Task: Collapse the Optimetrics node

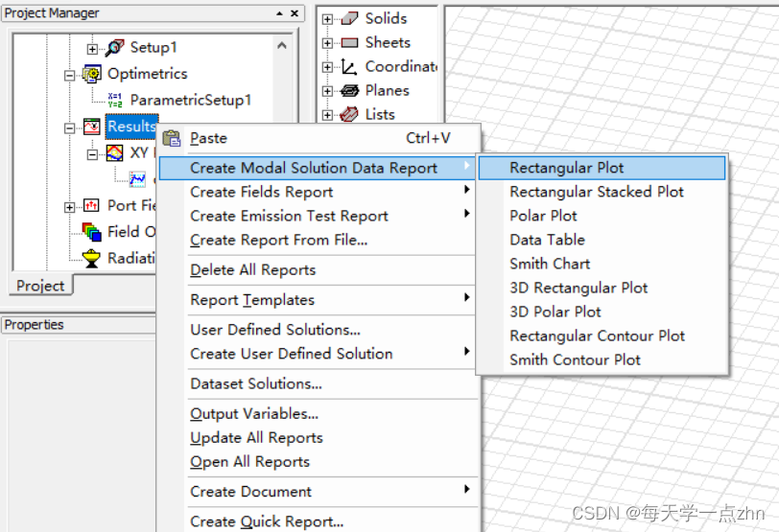Action: pos(69,76)
